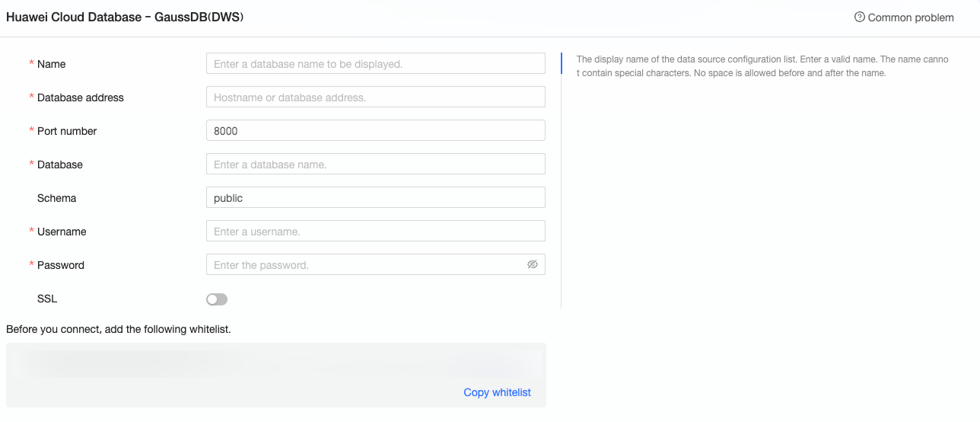Click the 'Before you connect' whitelist notice

(118, 330)
